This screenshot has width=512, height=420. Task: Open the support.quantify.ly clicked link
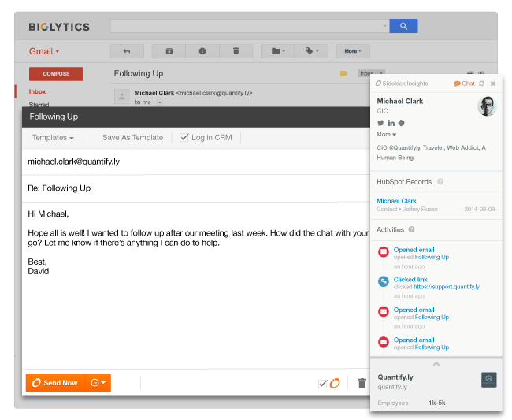(445, 288)
